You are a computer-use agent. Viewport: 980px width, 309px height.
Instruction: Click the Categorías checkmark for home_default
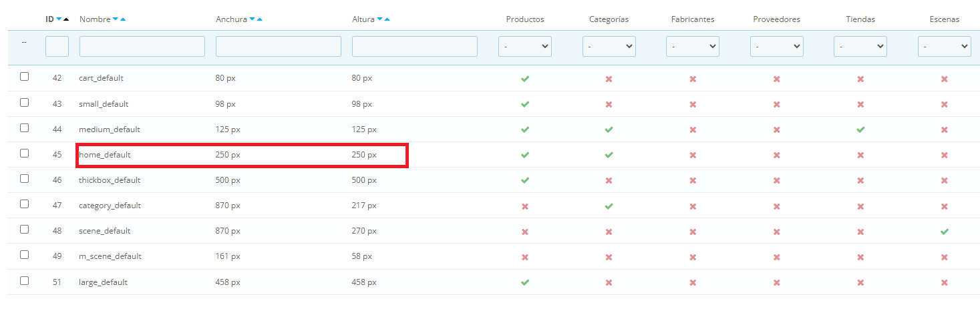click(x=609, y=155)
